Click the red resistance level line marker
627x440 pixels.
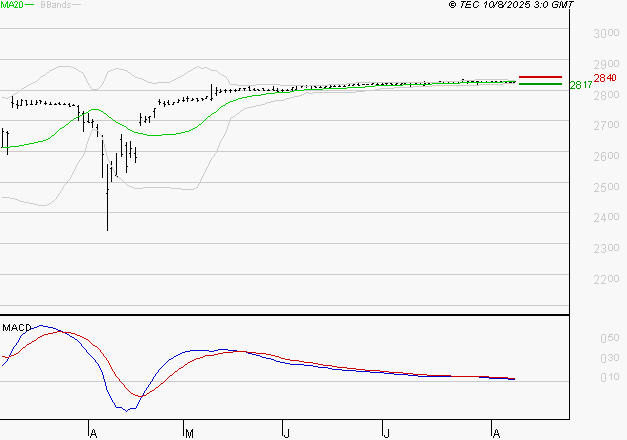[540, 77]
